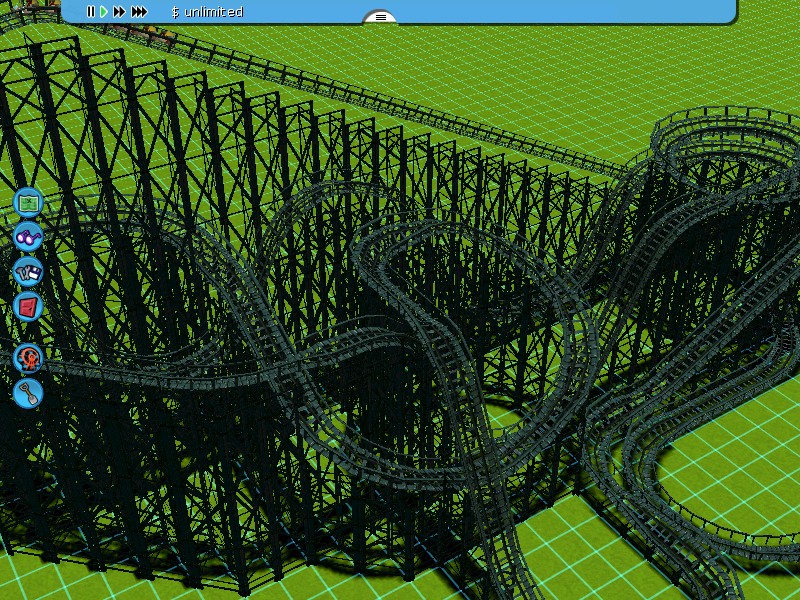Open view options sunglasses icon
The image size is (800, 600).
click(28, 238)
